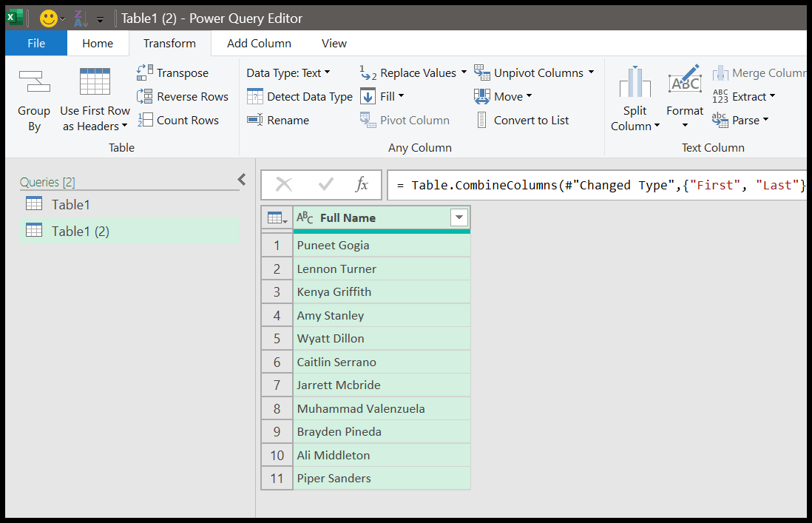Open the View tab
The image size is (812, 523).
click(x=334, y=43)
